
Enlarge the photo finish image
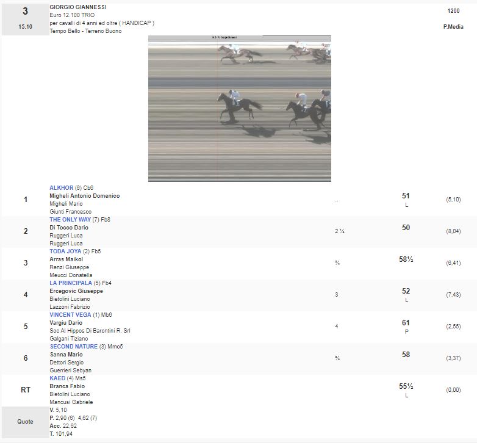pyautogui.click(x=239, y=109)
